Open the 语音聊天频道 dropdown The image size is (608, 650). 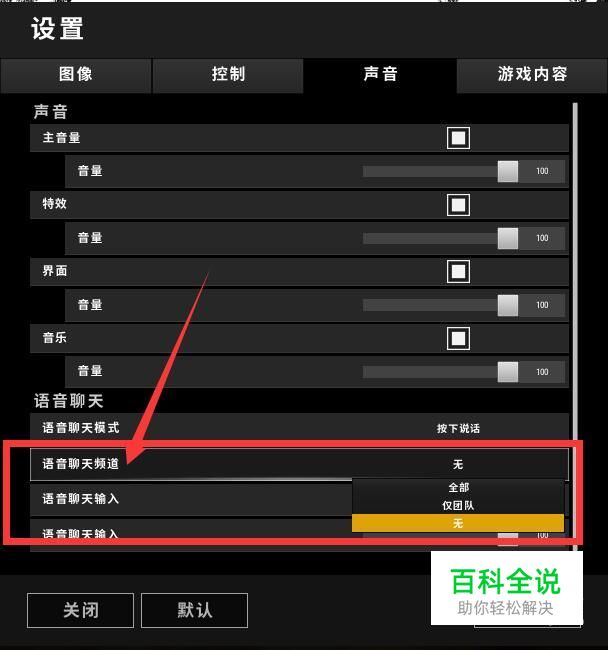pos(299,464)
